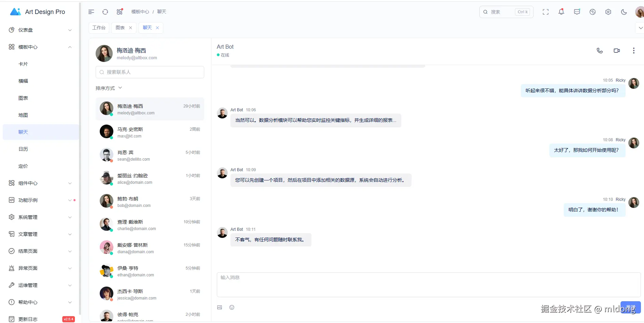Toggle dark mode moon icon

pyautogui.click(x=624, y=12)
